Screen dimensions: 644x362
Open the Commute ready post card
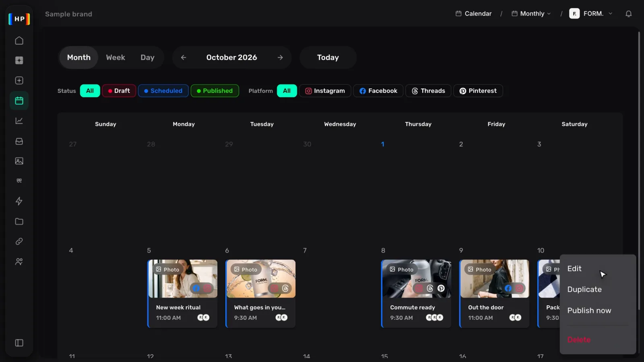[x=416, y=294]
